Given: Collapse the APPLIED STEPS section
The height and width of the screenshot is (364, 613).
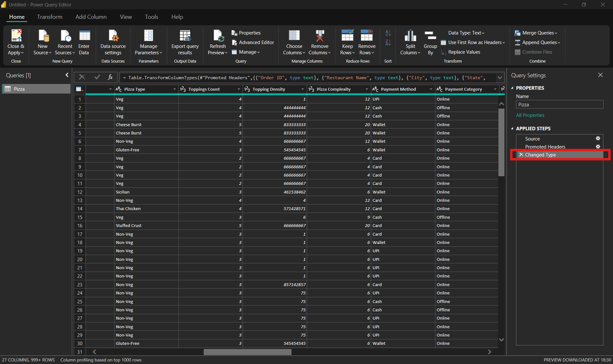Looking at the screenshot, I should (512, 128).
